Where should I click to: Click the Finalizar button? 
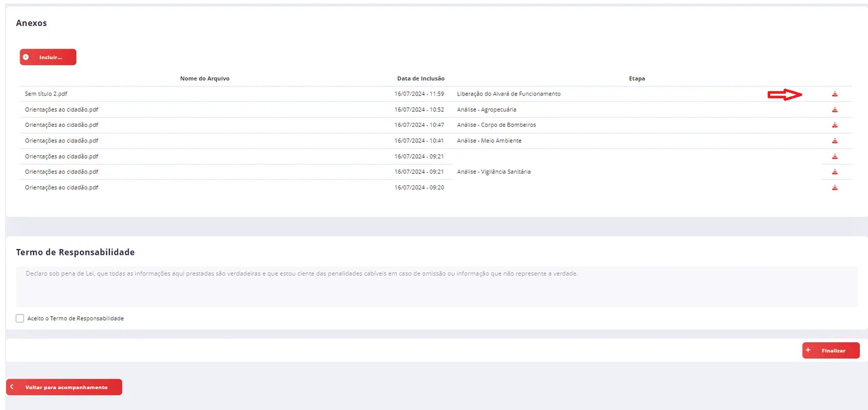click(831, 350)
